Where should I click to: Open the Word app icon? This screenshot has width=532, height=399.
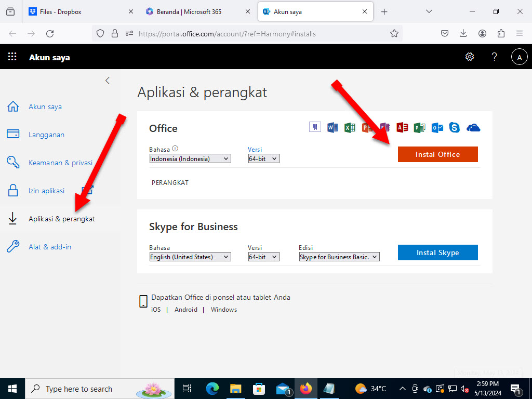[x=332, y=127]
